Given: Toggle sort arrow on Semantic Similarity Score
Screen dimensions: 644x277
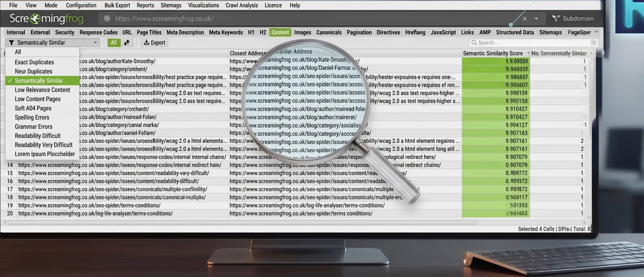Looking at the screenshot, I should click(528, 53).
